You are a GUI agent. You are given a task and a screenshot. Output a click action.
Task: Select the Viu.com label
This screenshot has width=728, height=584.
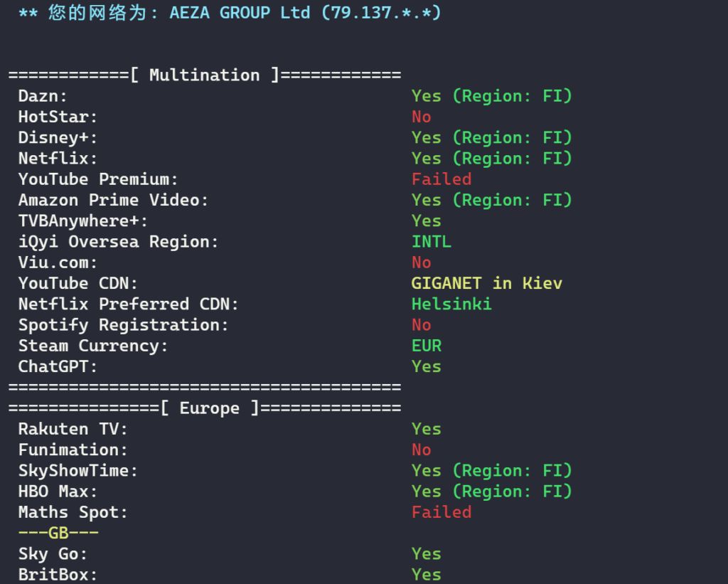point(58,262)
